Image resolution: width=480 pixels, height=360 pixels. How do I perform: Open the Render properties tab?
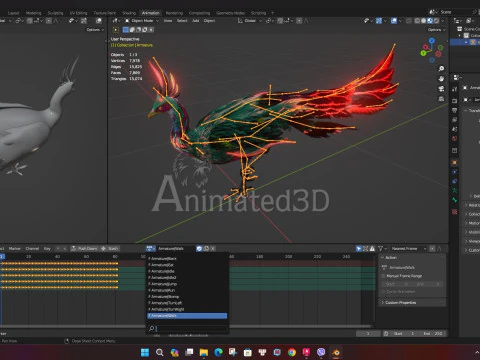point(455,100)
